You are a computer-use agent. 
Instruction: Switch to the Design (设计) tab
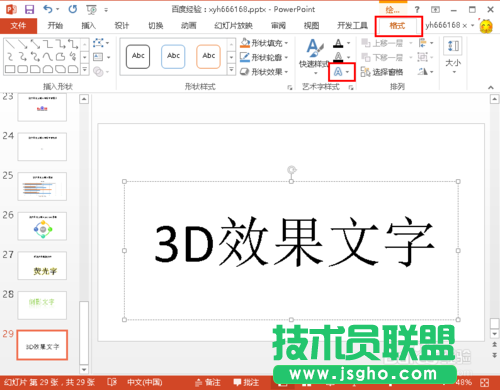coord(122,26)
